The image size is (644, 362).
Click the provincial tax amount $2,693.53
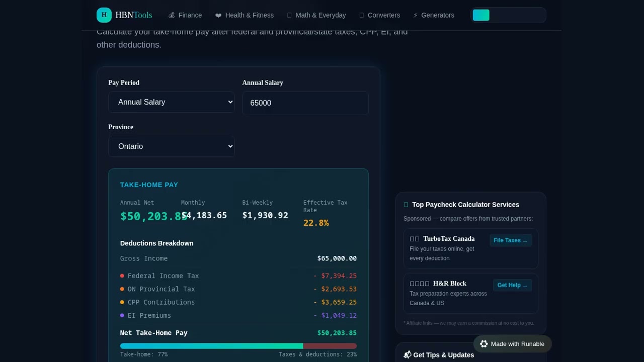tap(335, 289)
